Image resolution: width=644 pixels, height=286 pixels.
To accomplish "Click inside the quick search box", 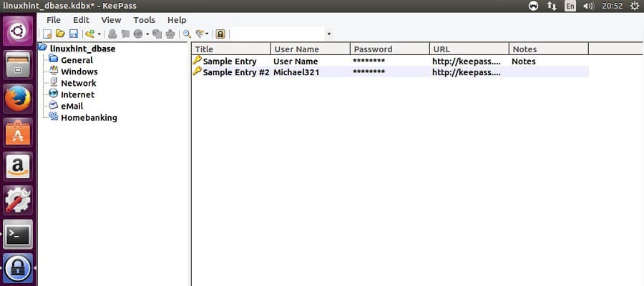I will 278,34.
